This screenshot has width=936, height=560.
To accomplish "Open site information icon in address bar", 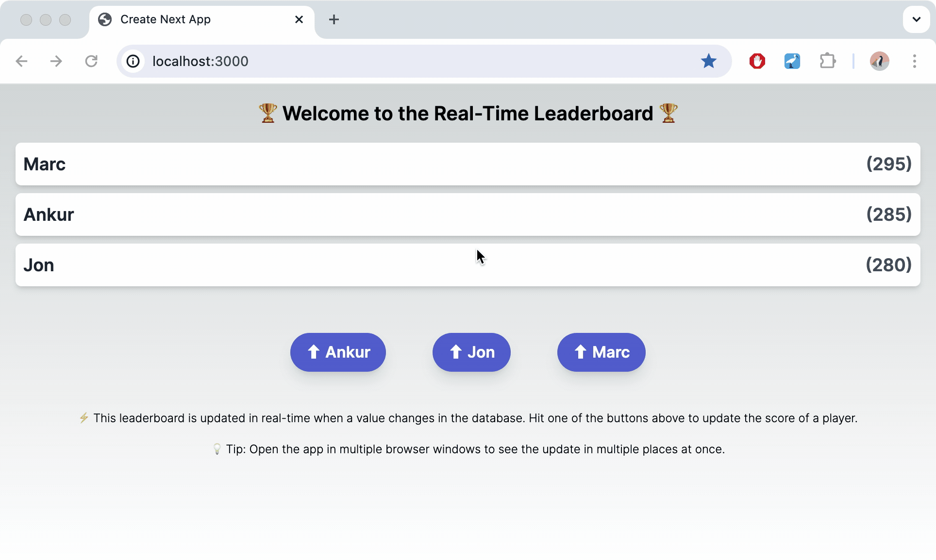I will [133, 61].
